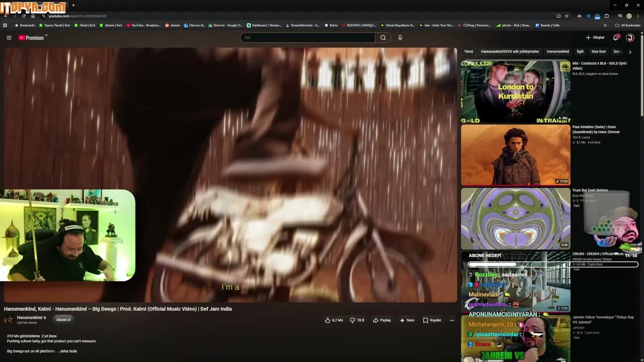The width and height of the screenshot is (644, 362).
Task: Play the Trust But Don't Believe thumbnail
Action: 516,219
